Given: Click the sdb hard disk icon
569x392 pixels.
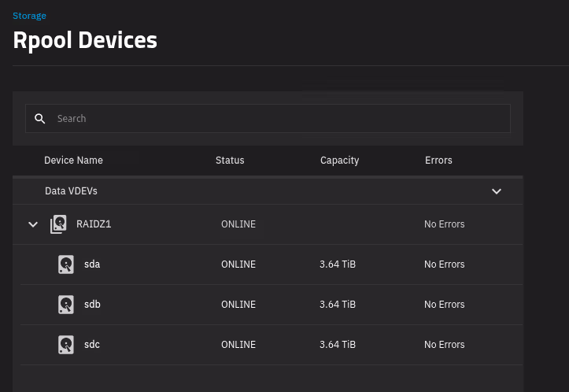Looking at the screenshot, I should [x=66, y=305].
